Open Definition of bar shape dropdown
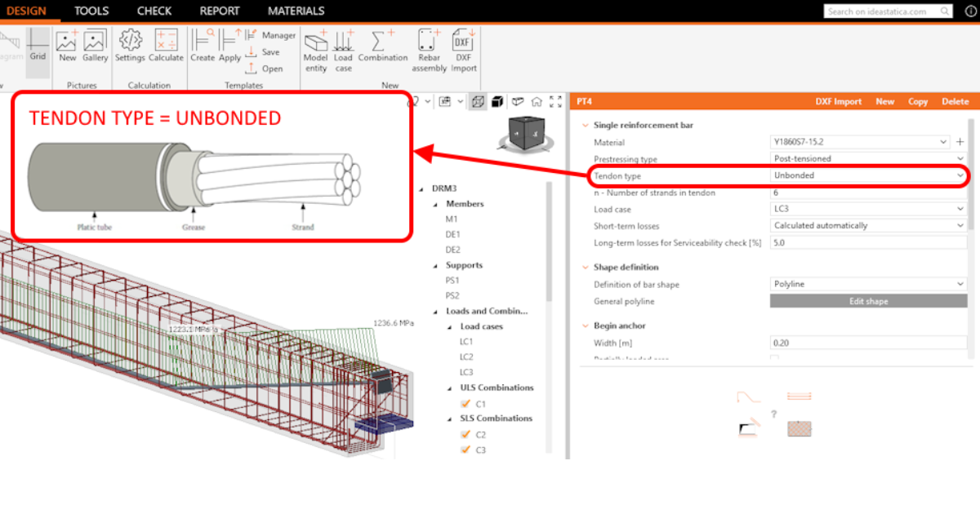The height and width of the screenshot is (514, 980). click(x=868, y=284)
